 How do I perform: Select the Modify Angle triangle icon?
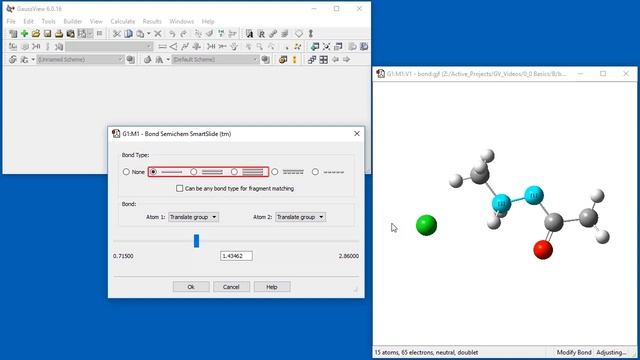pyautogui.click(x=173, y=47)
